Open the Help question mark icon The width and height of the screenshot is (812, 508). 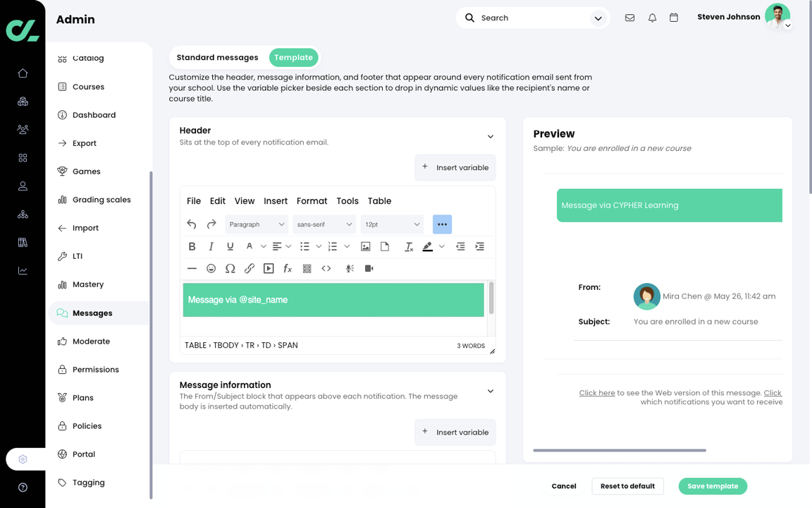click(x=23, y=488)
